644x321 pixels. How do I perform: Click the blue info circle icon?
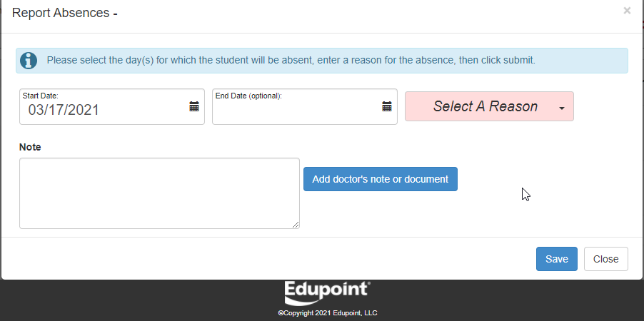click(x=29, y=61)
